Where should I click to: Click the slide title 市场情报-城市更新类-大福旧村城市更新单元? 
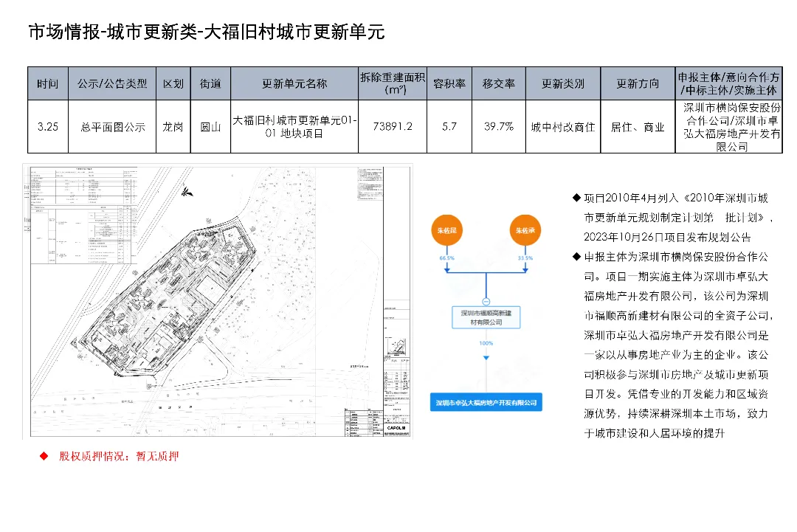point(207,32)
